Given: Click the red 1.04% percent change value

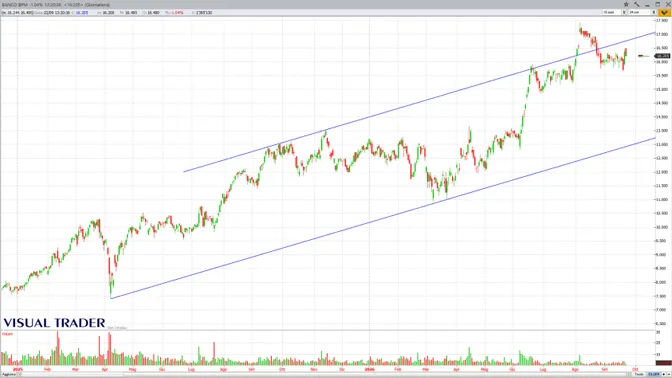Looking at the screenshot, I should [x=176, y=12].
